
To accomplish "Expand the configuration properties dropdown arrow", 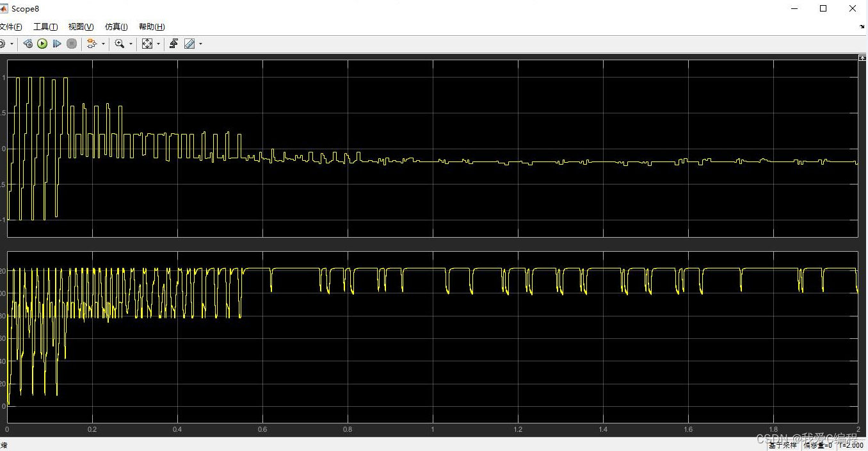I will click(x=12, y=44).
